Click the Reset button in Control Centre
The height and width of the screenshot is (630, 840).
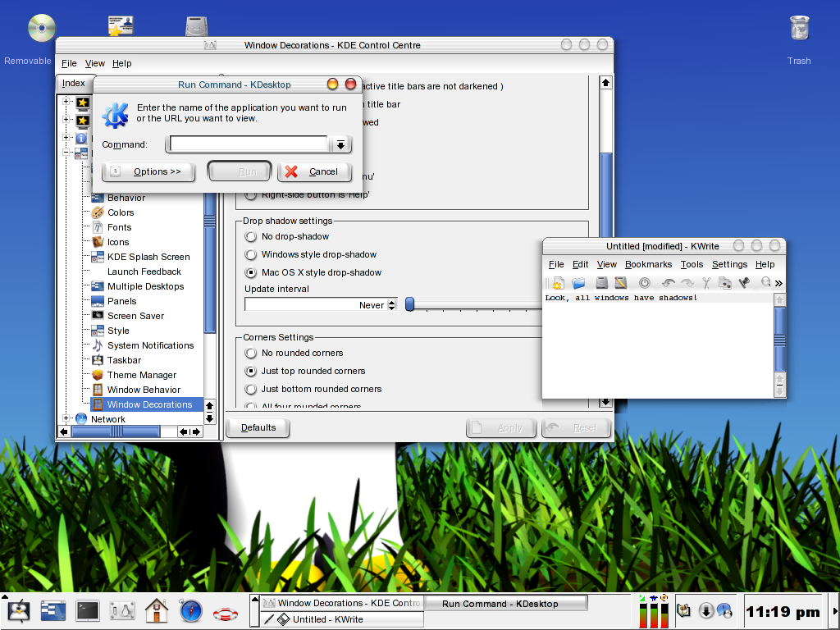577,427
